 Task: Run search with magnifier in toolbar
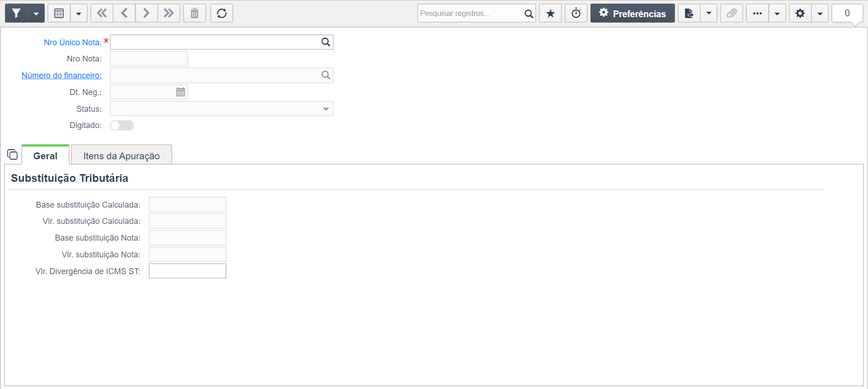[528, 13]
